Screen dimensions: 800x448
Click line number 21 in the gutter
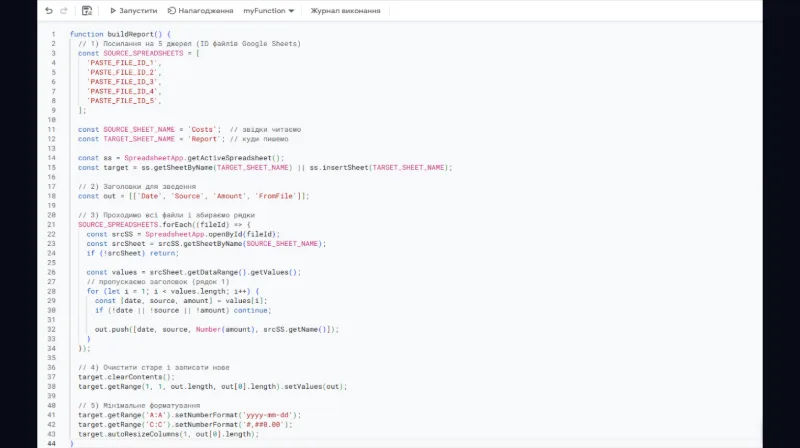tap(52, 224)
